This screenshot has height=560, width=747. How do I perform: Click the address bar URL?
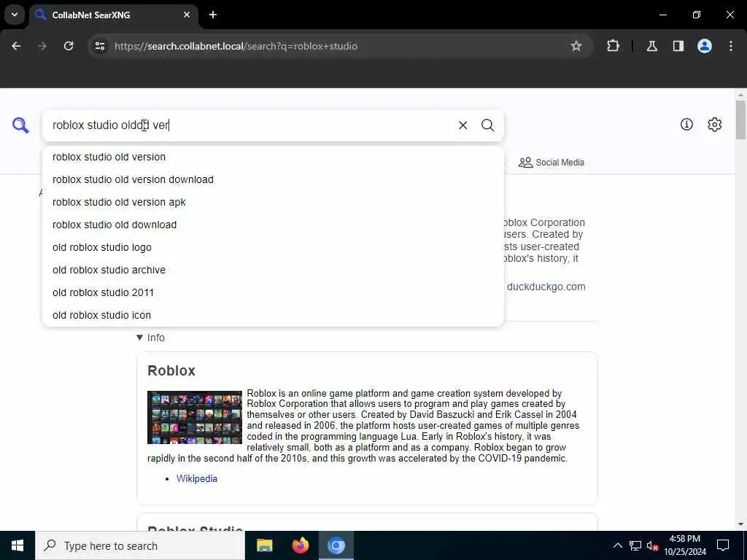click(x=236, y=46)
